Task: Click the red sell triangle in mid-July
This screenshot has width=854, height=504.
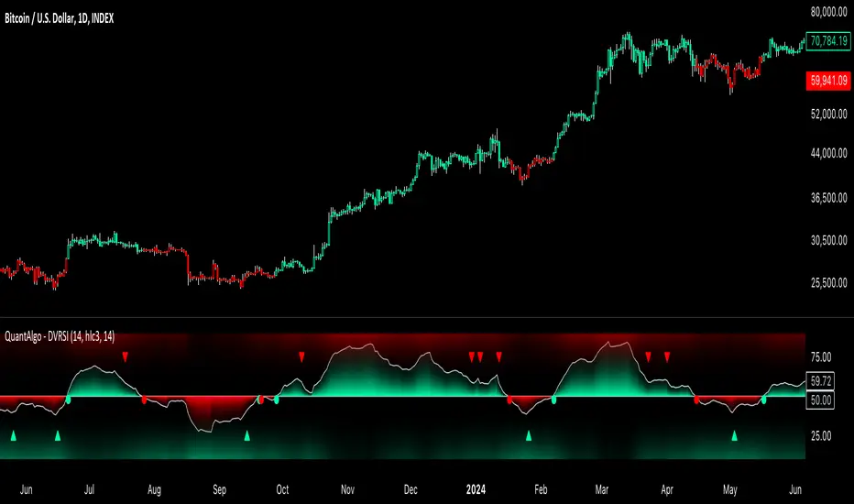Action: point(126,356)
